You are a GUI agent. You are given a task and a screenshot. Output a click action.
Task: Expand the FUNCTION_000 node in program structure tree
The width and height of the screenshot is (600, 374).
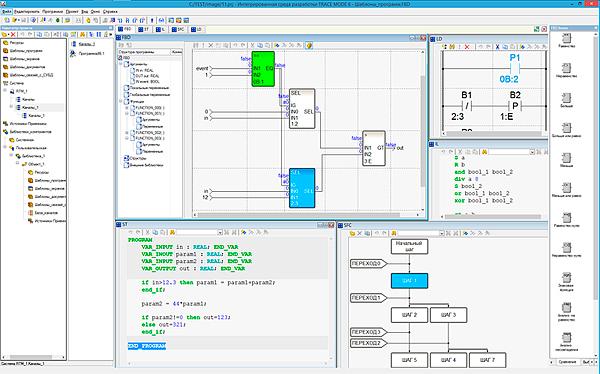127,108
